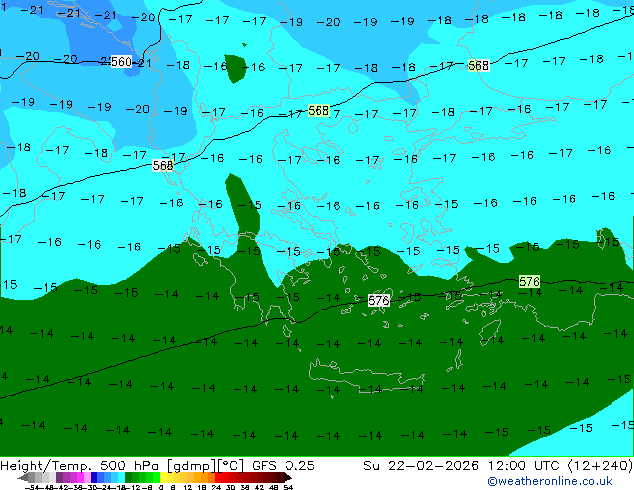Click the 560 height contour label
This screenshot has height=490, width=634.
[x=121, y=61]
